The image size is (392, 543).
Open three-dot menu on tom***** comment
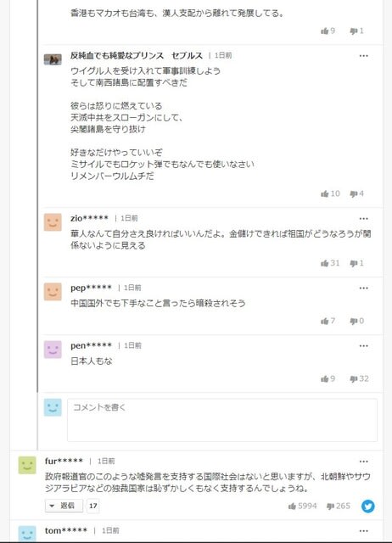click(364, 531)
